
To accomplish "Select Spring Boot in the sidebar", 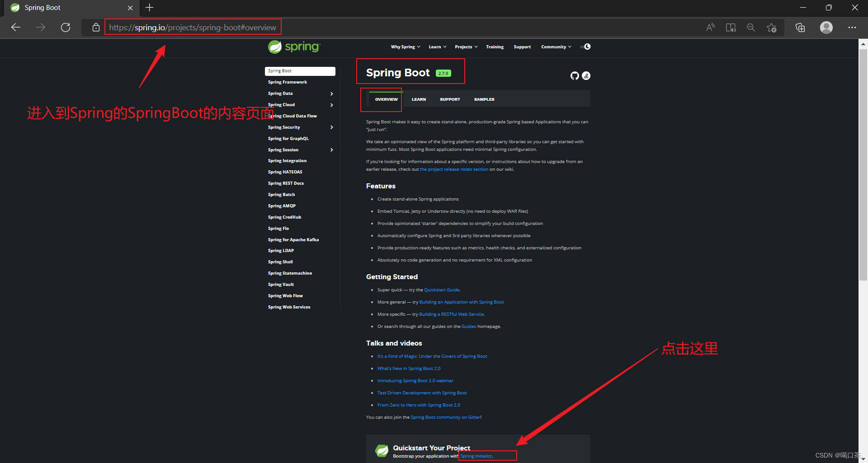I will (300, 71).
